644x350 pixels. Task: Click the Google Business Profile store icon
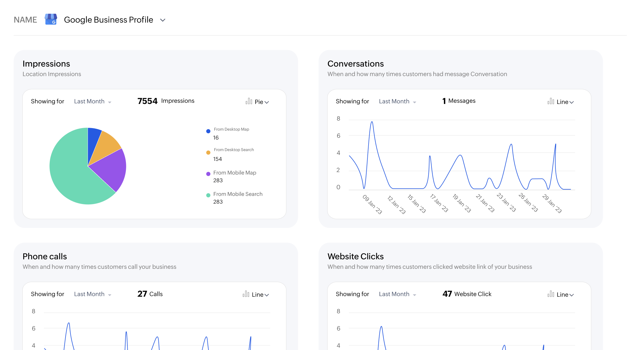[x=51, y=19]
